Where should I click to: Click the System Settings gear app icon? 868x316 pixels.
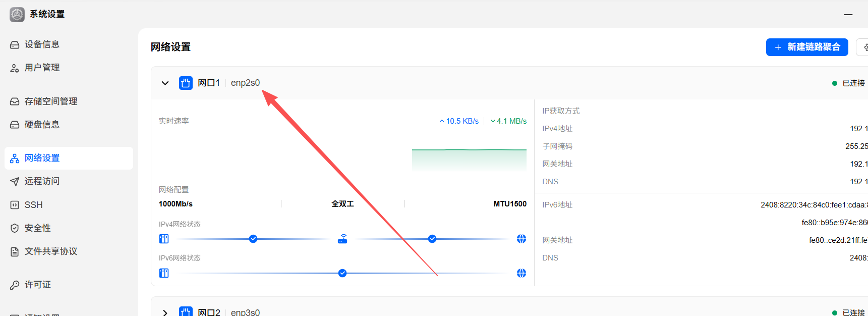coord(17,14)
